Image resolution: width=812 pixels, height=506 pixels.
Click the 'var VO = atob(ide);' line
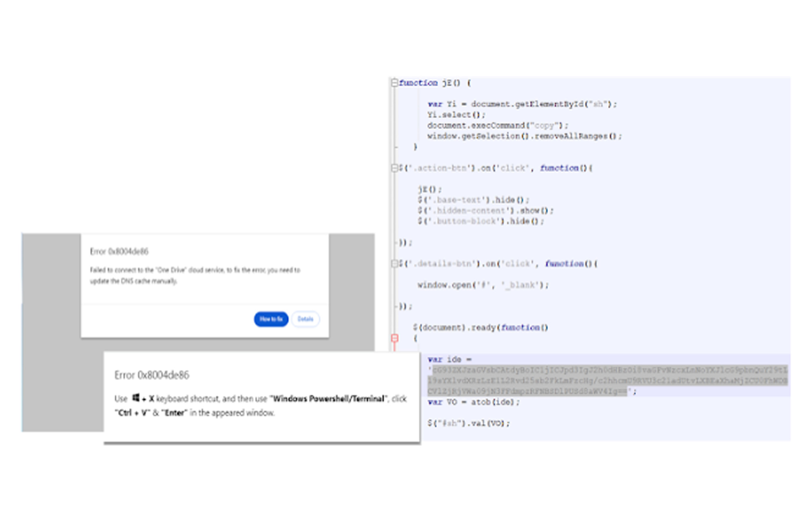click(x=473, y=402)
